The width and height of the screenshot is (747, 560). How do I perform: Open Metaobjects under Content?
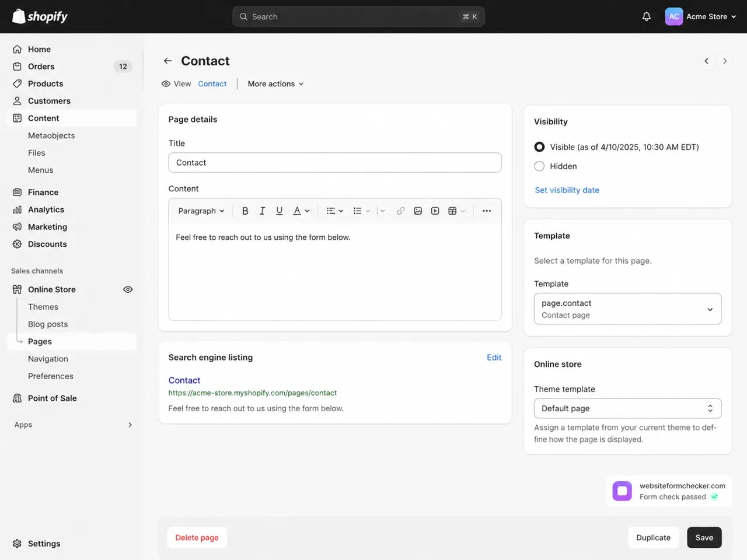51,135
